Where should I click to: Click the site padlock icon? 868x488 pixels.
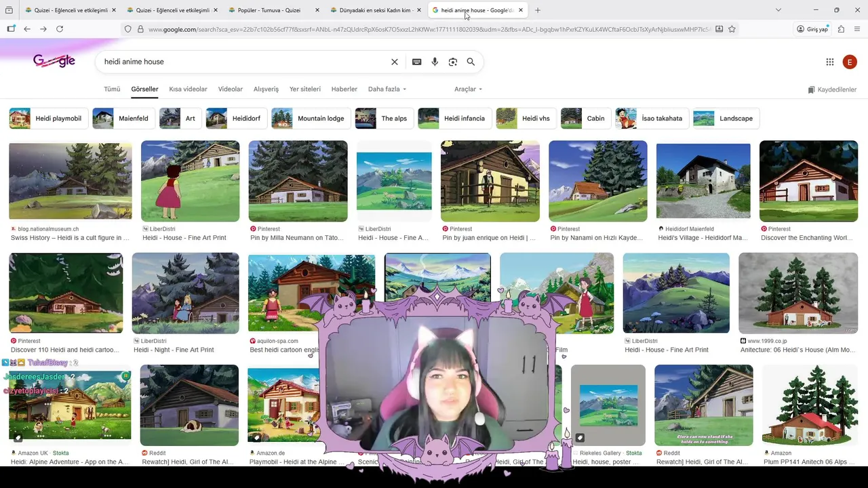[140, 29]
